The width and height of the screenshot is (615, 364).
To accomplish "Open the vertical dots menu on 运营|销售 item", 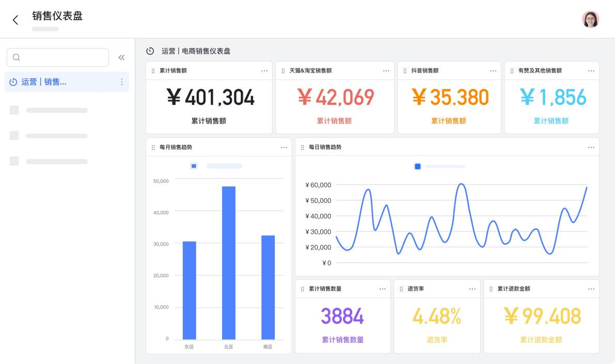I will click(122, 82).
